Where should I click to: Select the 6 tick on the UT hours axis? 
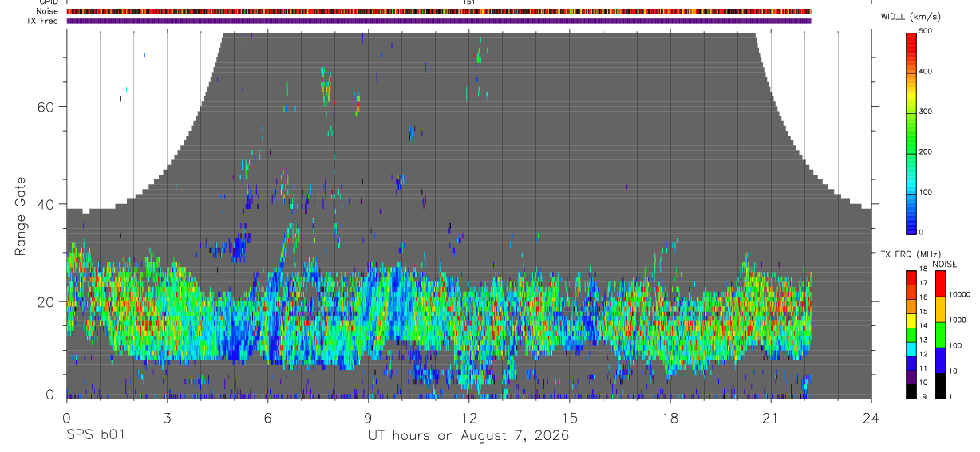(267, 418)
